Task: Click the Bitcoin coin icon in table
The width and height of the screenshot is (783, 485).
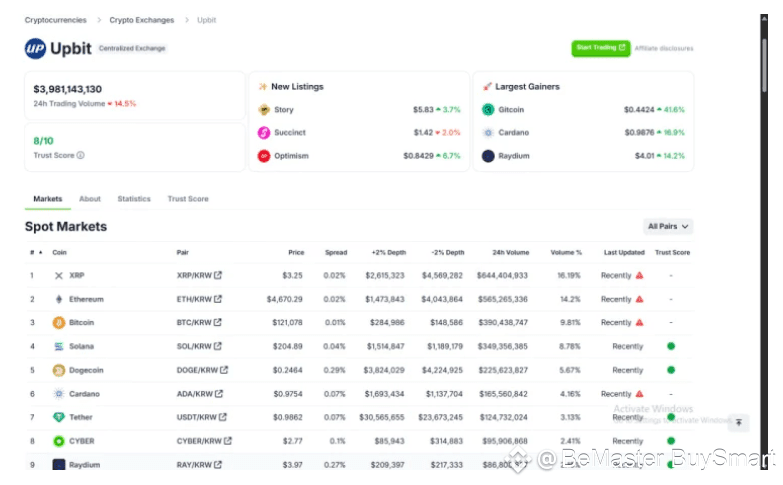Action: point(58,323)
